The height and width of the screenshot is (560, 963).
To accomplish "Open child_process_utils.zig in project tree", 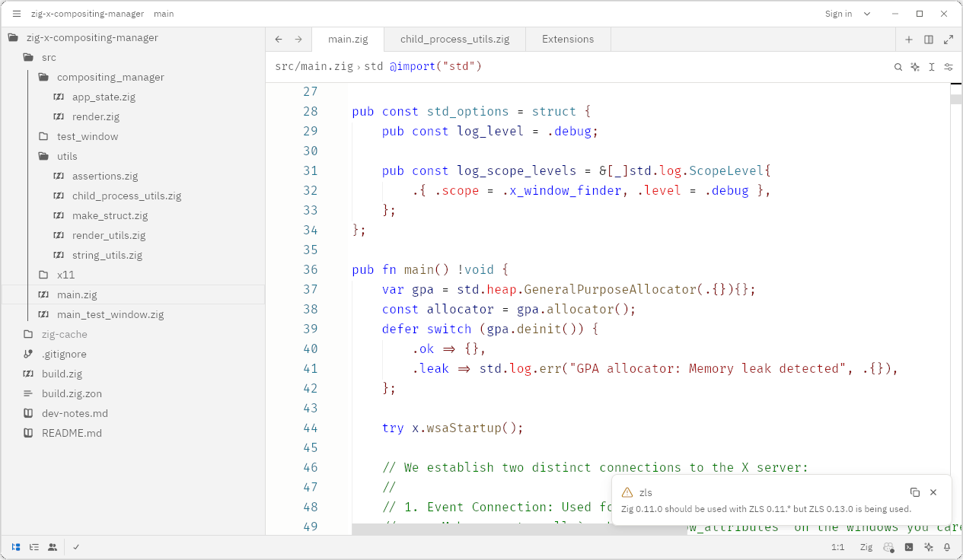I will (132, 196).
